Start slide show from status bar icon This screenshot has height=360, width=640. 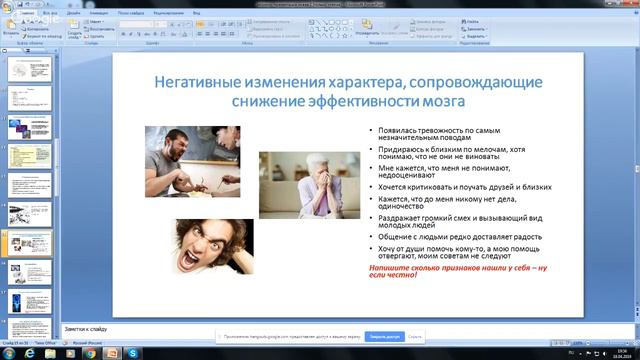tap(567, 343)
